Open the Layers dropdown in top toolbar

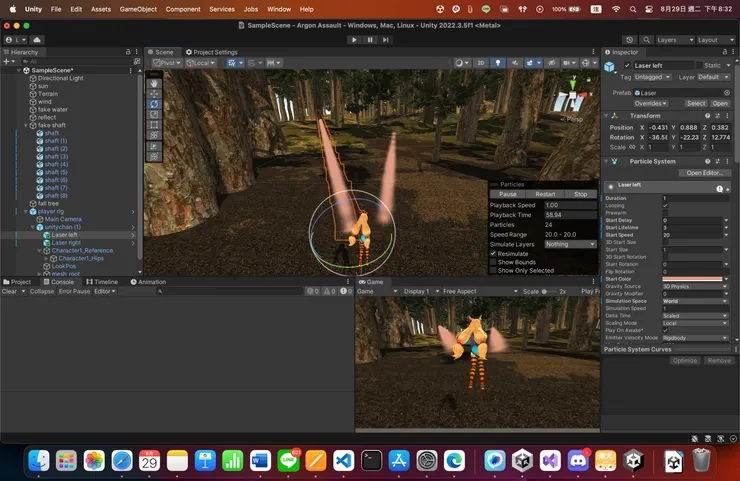[x=674, y=40]
